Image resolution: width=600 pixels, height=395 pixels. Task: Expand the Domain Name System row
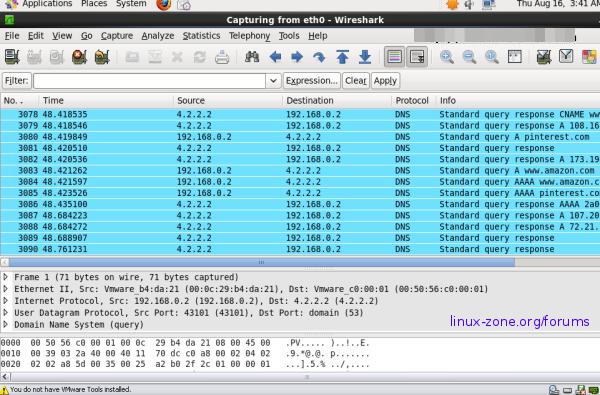click(5, 324)
